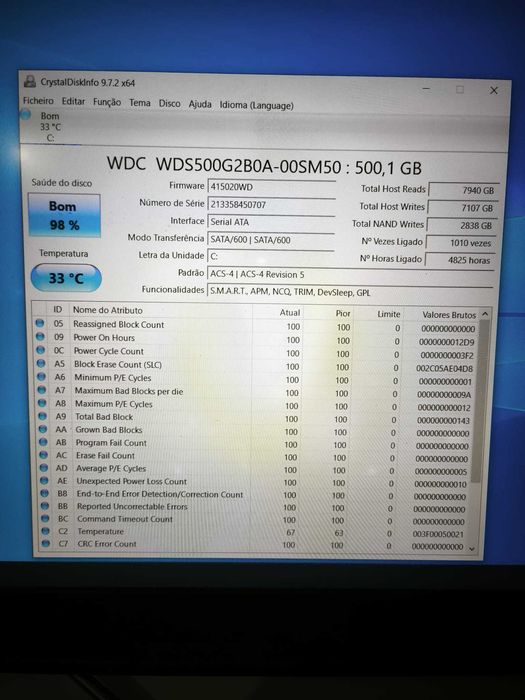This screenshot has height=700, width=525.
Task: Click status icon of Temperature attribute row
Action: [x=46, y=531]
